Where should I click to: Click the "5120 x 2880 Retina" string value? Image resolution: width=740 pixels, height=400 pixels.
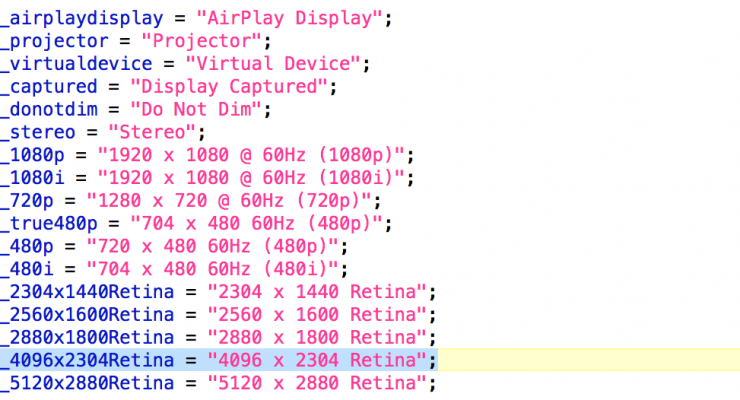(318, 383)
